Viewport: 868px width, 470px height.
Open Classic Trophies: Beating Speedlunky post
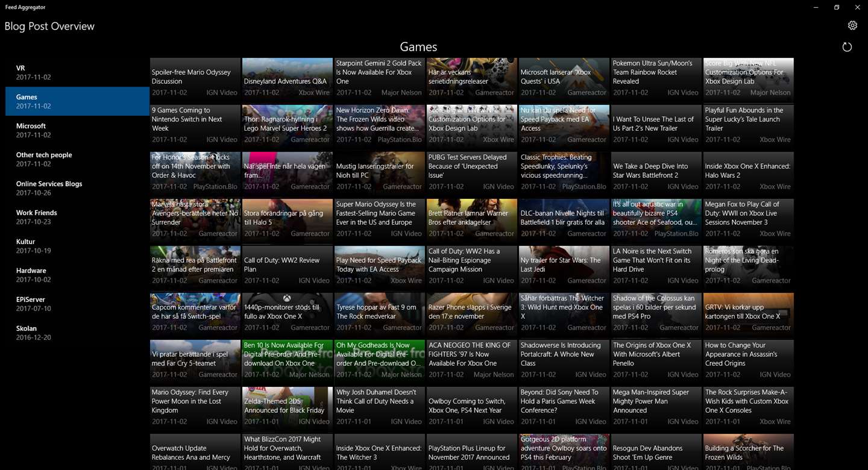[564, 174]
